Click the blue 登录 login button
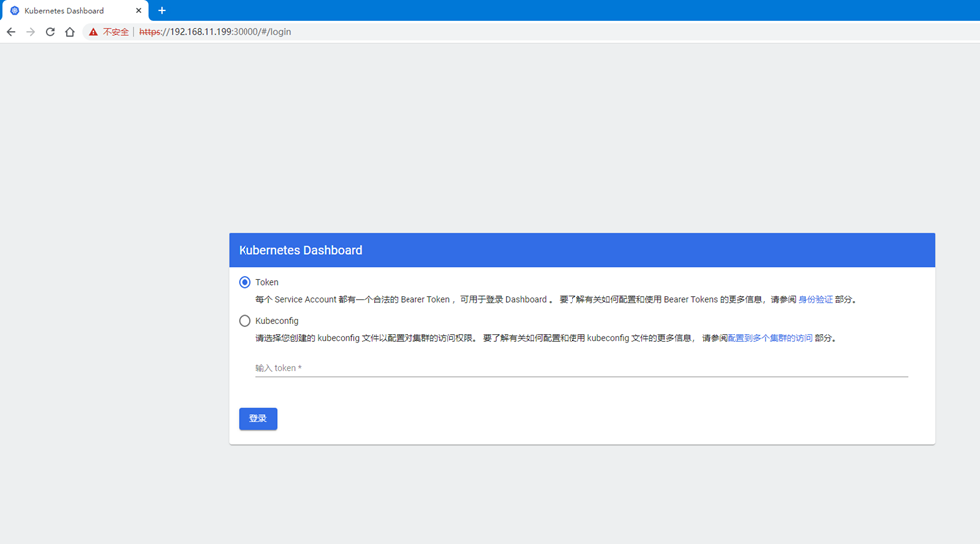The height and width of the screenshot is (544, 980). 258,419
